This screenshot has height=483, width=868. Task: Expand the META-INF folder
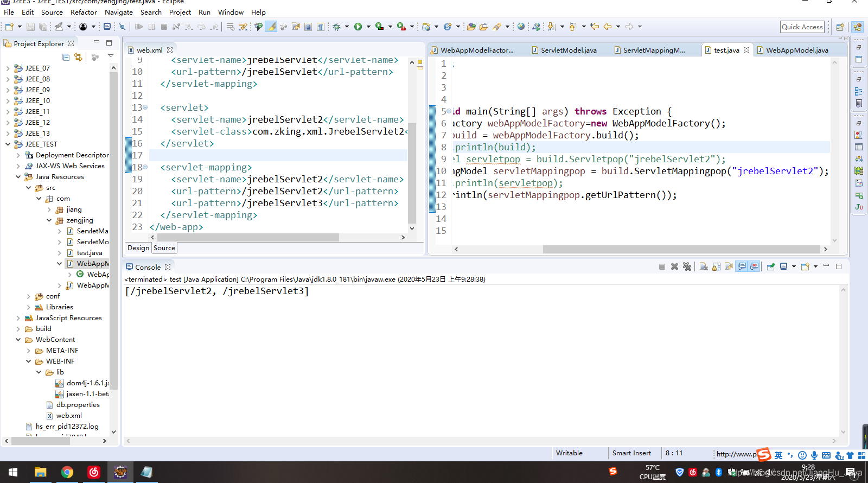pyautogui.click(x=28, y=351)
